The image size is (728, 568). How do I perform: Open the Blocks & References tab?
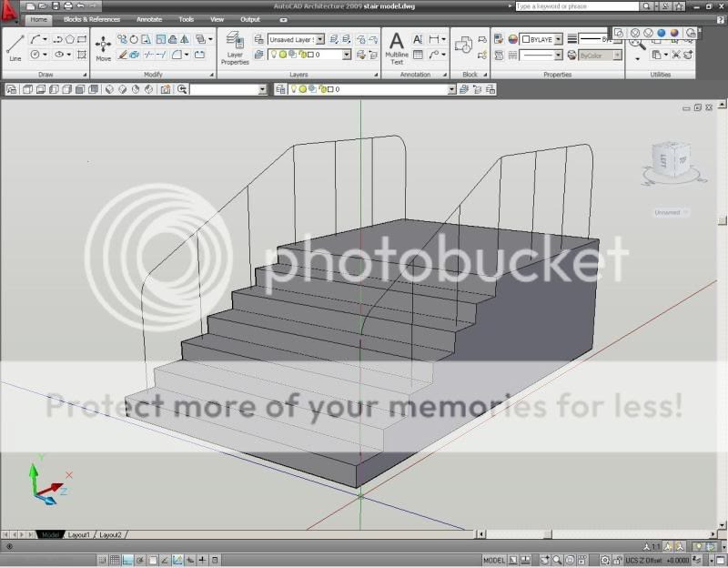click(x=92, y=19)
